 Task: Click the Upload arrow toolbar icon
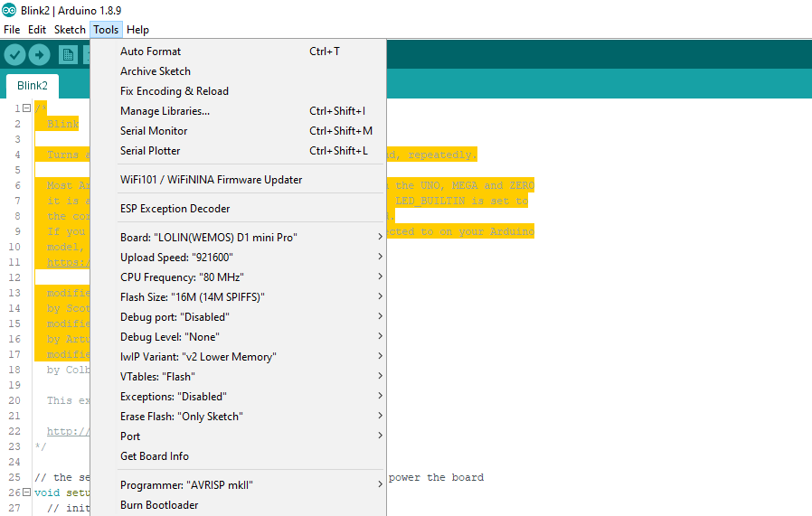coord(40,54)
